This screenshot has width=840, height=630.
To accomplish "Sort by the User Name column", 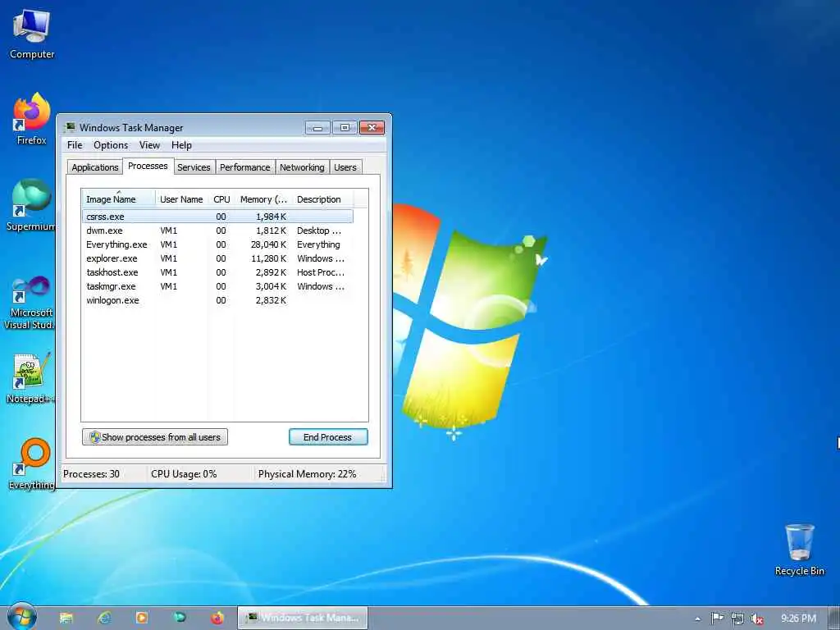I will coord(181,199).
